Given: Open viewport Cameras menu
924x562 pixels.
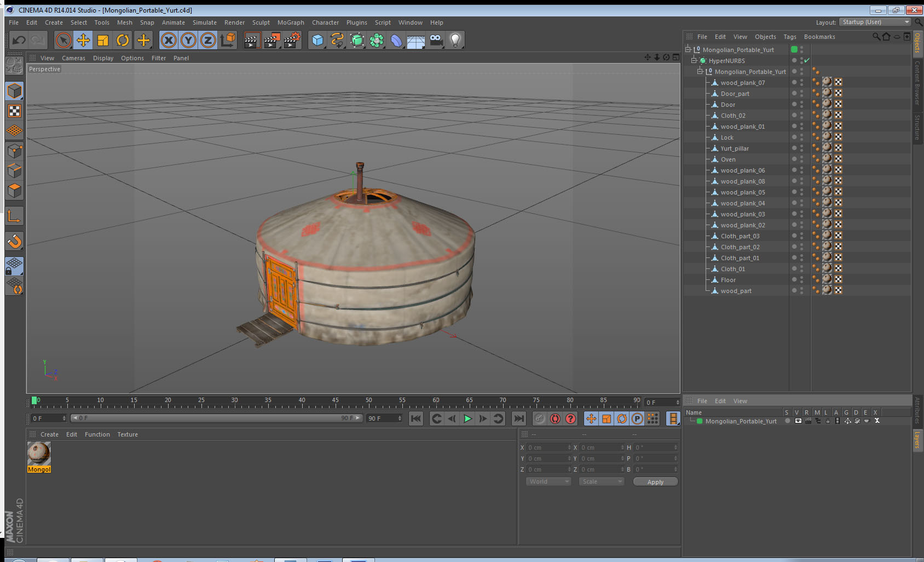Looking at the screenshot, I should 73,58.
